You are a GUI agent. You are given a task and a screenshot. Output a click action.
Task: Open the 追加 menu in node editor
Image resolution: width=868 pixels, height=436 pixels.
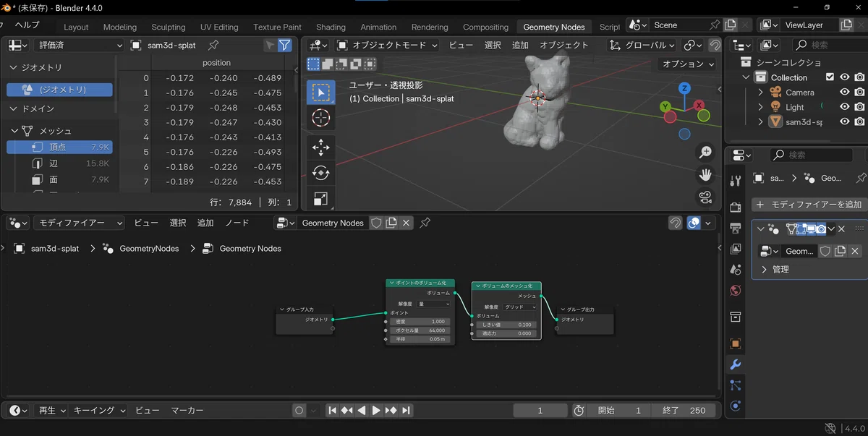click(205, 223)
